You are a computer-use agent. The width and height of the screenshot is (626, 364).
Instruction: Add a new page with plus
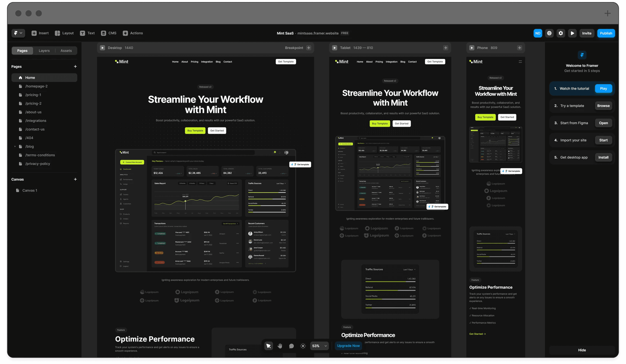pos(75,66)
